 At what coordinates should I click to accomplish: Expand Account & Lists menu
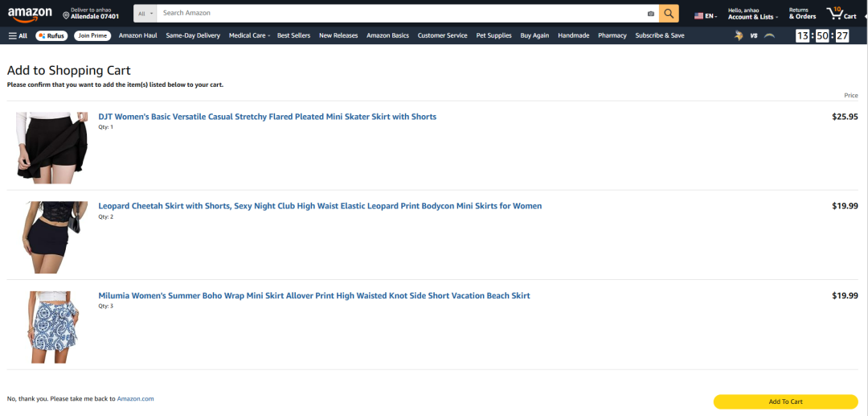tap(753, 14)
